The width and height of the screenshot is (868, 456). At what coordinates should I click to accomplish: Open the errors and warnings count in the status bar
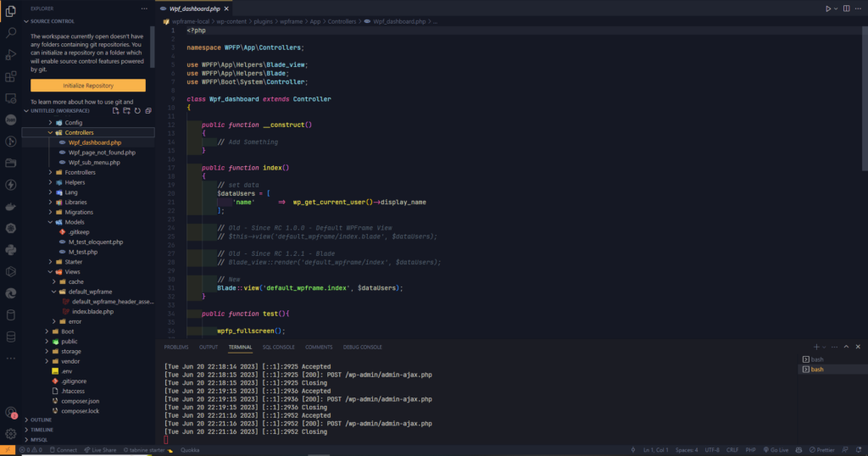coord(31,450)
